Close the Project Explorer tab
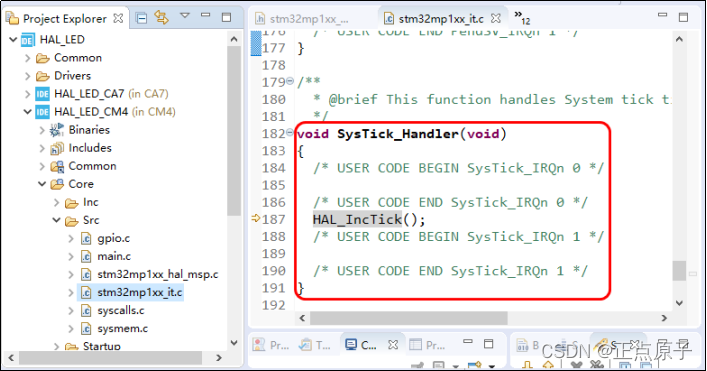 [118, 18]
